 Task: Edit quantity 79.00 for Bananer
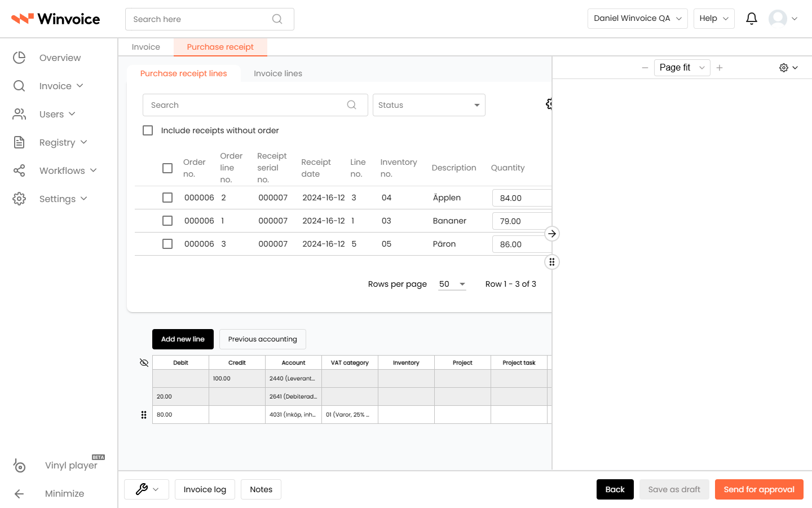pos(522,221)
